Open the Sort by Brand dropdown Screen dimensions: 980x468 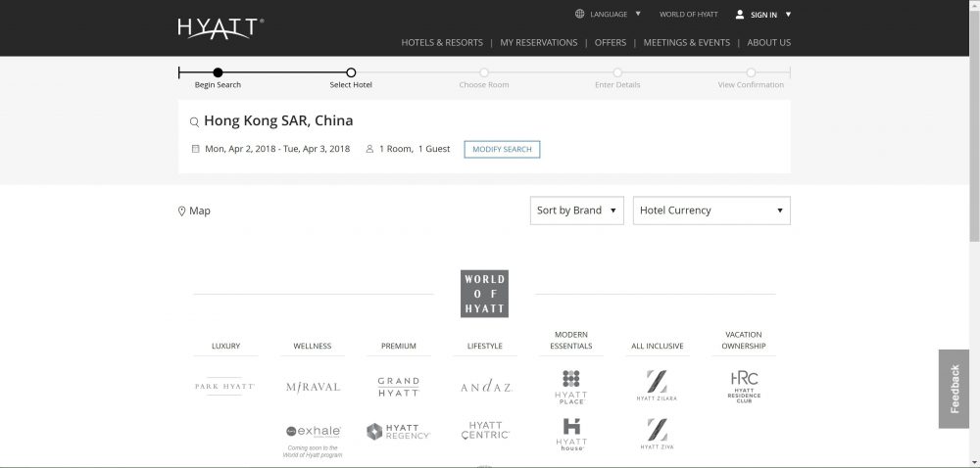[x=576, y=211]
